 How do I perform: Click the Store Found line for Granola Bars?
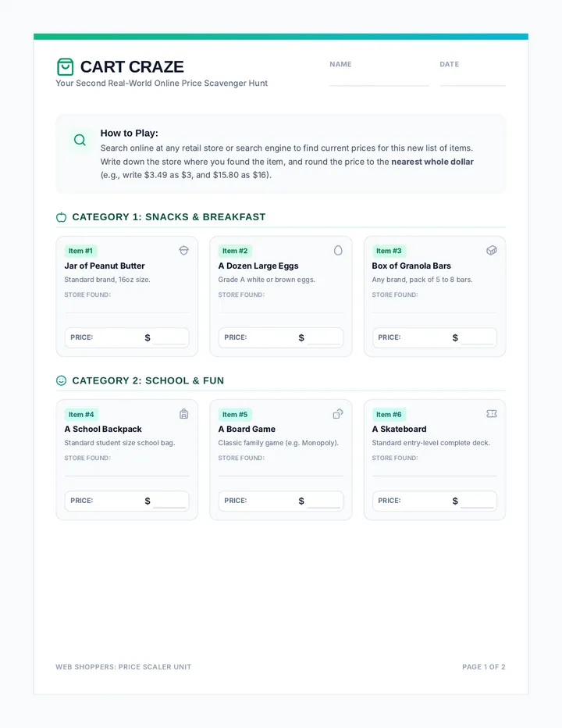tap(434, 307)
